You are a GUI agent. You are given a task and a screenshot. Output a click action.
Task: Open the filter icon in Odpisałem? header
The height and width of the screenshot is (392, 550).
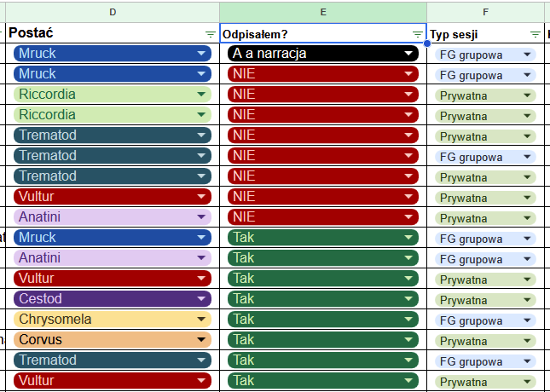[x=417, y=33]
